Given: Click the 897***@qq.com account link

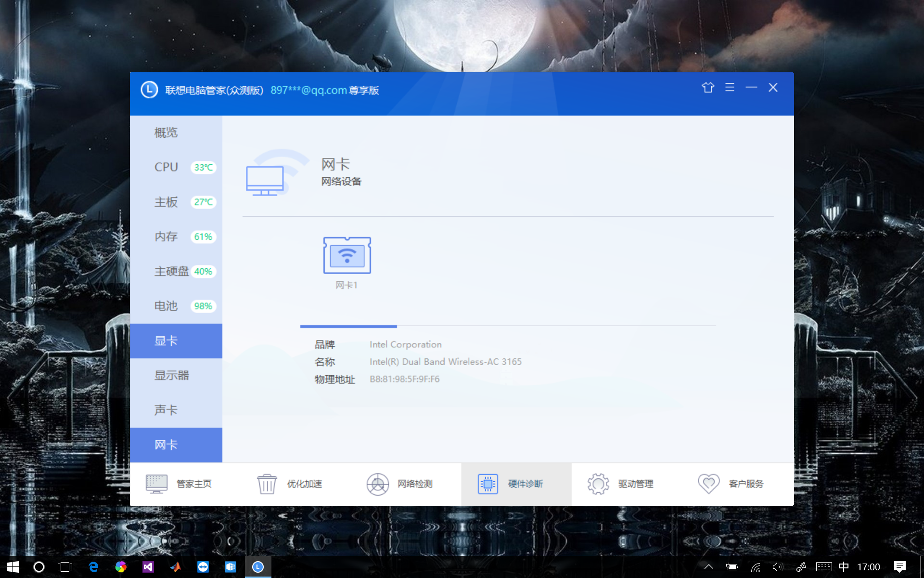Looking at the screenshot, I should click(x=308, y=91).
